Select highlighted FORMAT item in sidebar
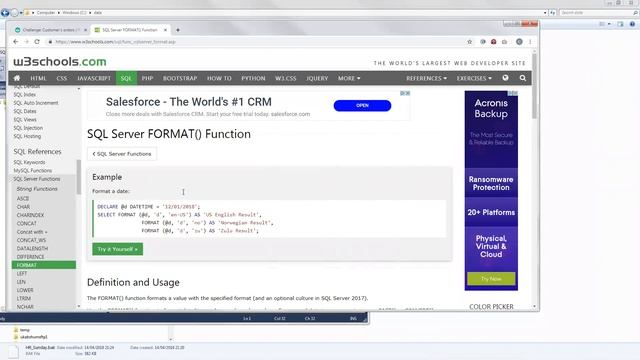Image resolution: width=640 pixels, height=360 pixels. click(44, 265)
